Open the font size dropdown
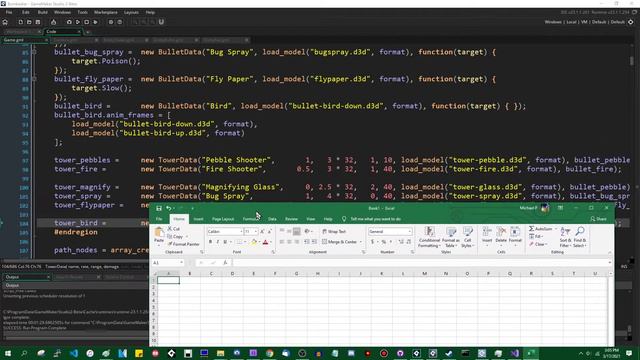Screen dimensions: 640x360 point(256,231)
